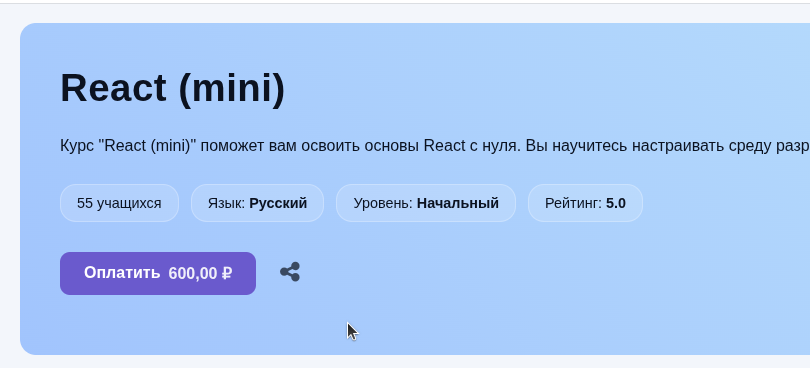Open the share icon next to payment button

click(290, 272)
